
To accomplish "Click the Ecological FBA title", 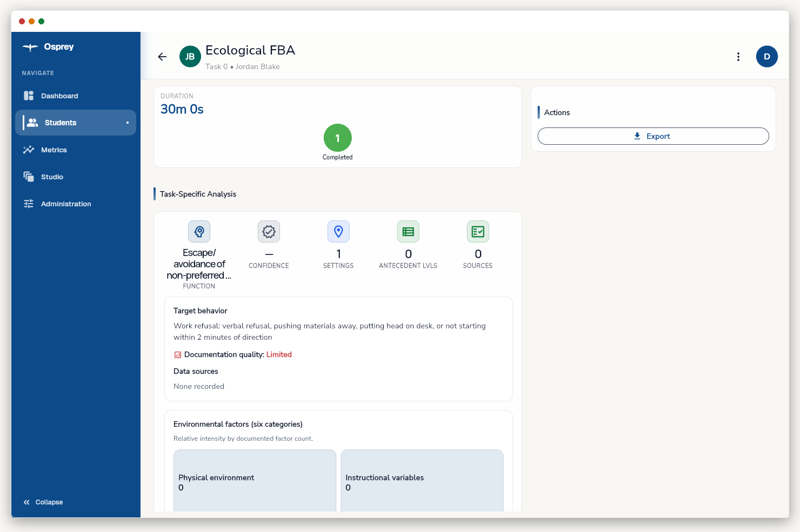I will pos(250,50).
